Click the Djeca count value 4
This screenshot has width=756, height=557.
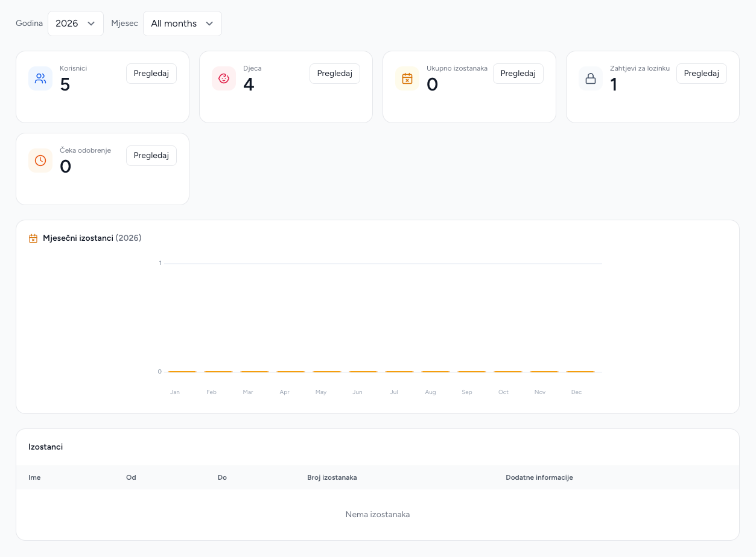(x=249, y=84)
